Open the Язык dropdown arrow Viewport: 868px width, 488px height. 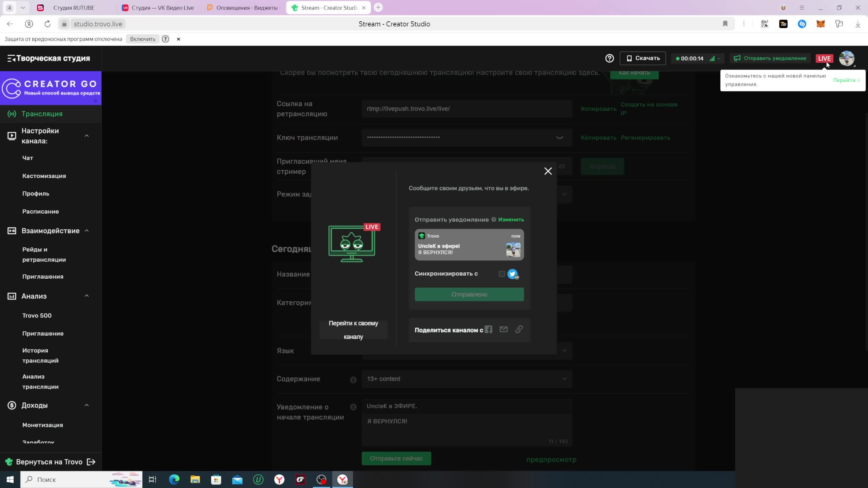[x=565, y=351]
